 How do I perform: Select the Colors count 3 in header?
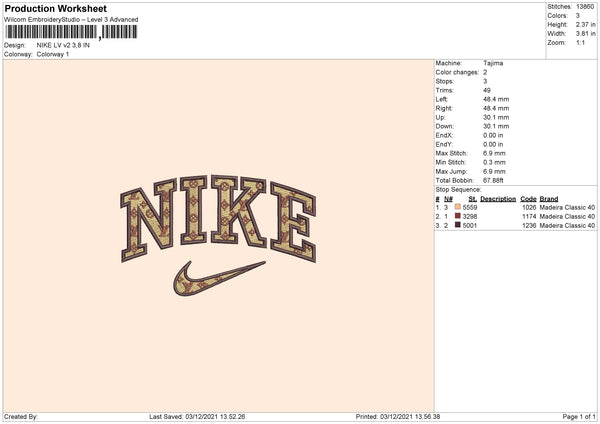pyautogui.click(x=578, y=16)
